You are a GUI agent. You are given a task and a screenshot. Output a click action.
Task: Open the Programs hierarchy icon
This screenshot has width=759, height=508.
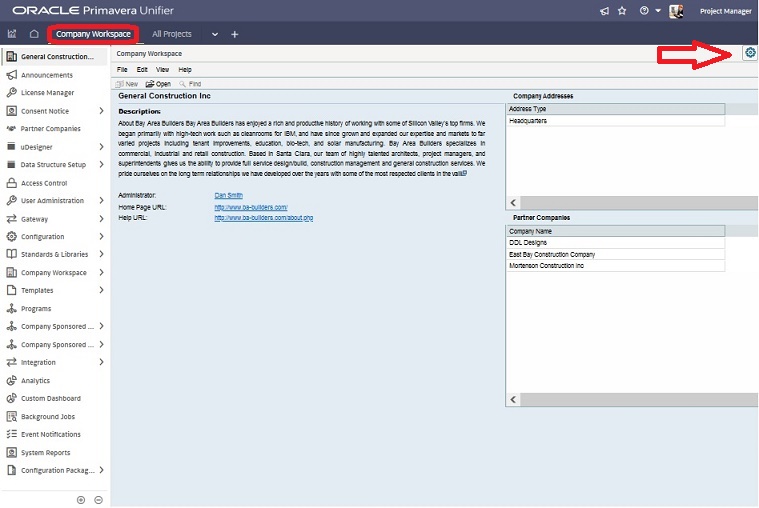click(x=12, y=308)
